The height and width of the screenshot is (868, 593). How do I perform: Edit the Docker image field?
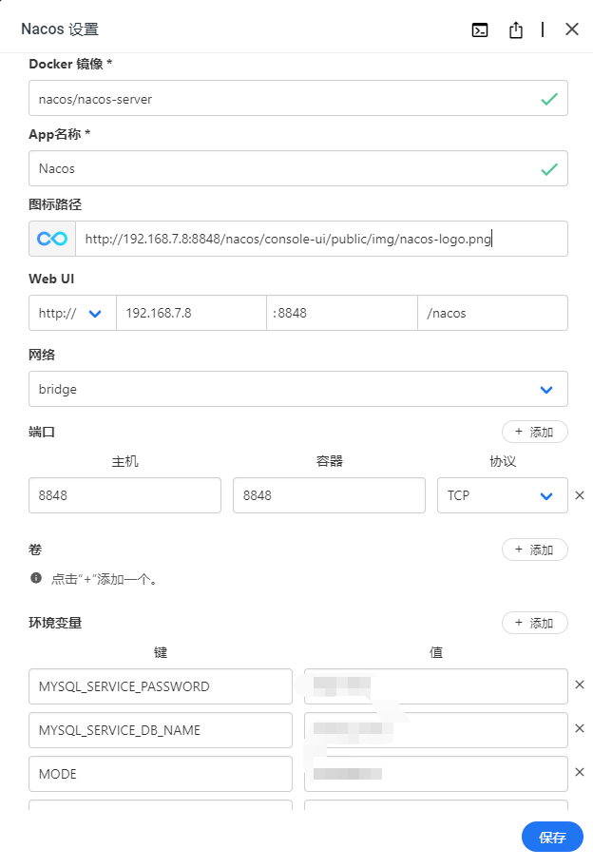(298, 98)
